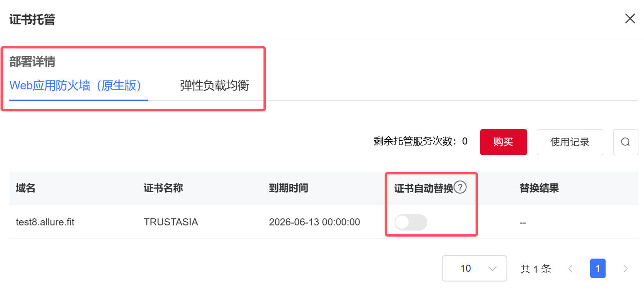The image size is (644, 296).
Task: Go to next page arrow
Action: [625, 268]
